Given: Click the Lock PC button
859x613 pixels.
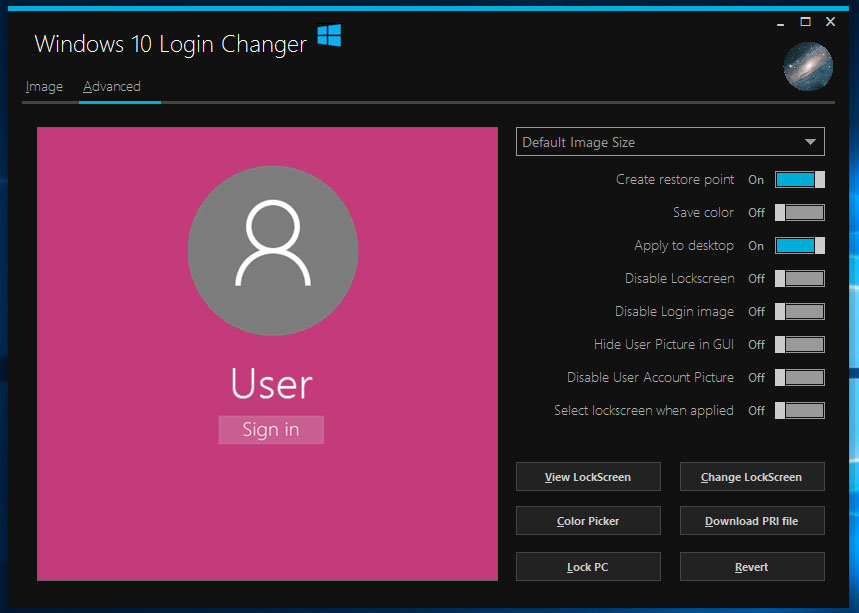Looking at the screenshot, I should point(588,566).
